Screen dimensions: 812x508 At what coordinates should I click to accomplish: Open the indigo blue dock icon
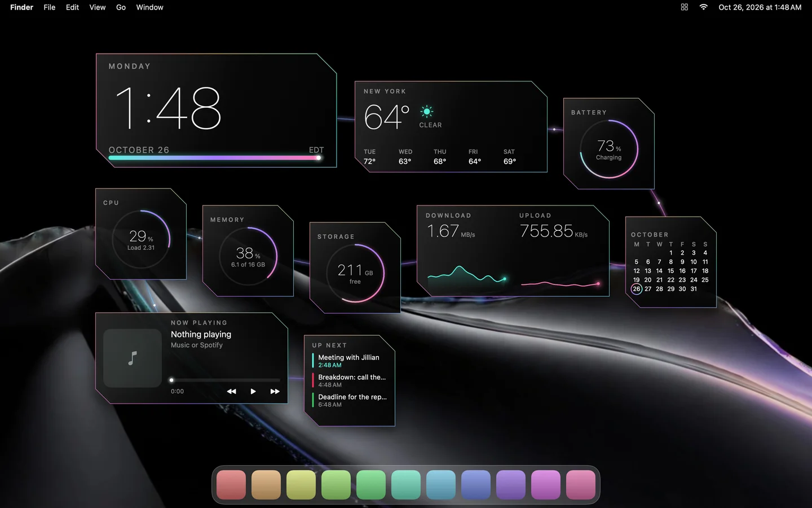pos(476,485)
